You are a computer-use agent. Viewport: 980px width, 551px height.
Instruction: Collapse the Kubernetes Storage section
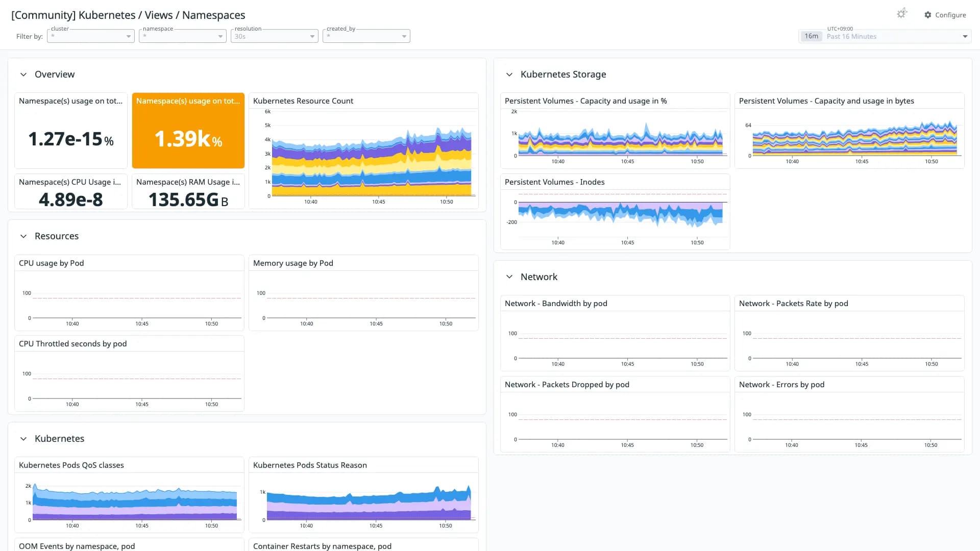click(509, 74)
